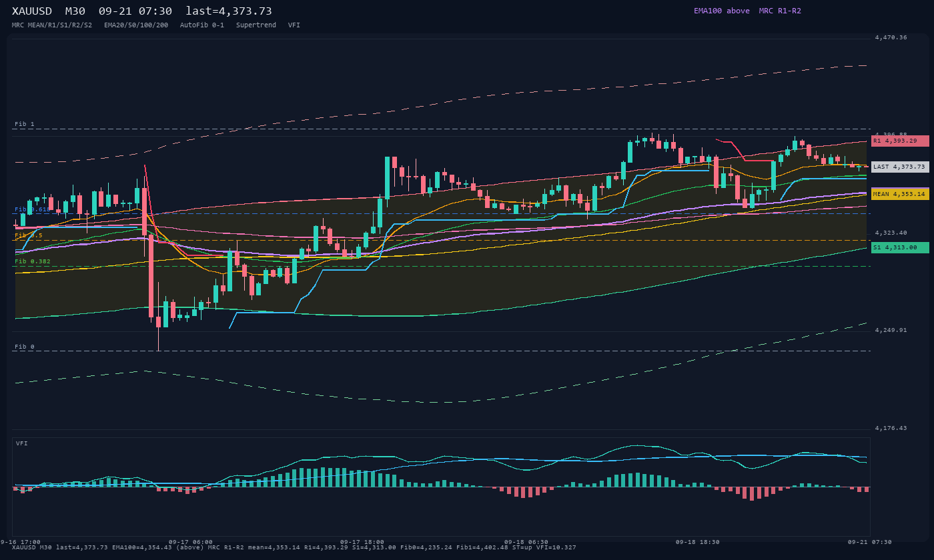Click the bottom status line summary text
934x560 pixels.
click(294, 547)
